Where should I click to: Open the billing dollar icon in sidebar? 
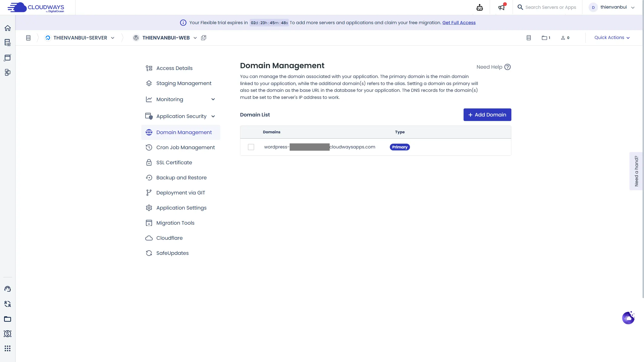8,334
